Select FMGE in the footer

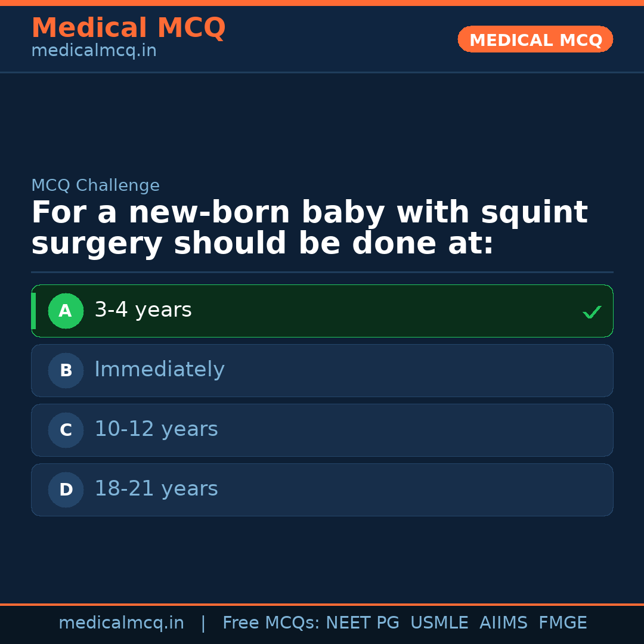coord(562,623)
